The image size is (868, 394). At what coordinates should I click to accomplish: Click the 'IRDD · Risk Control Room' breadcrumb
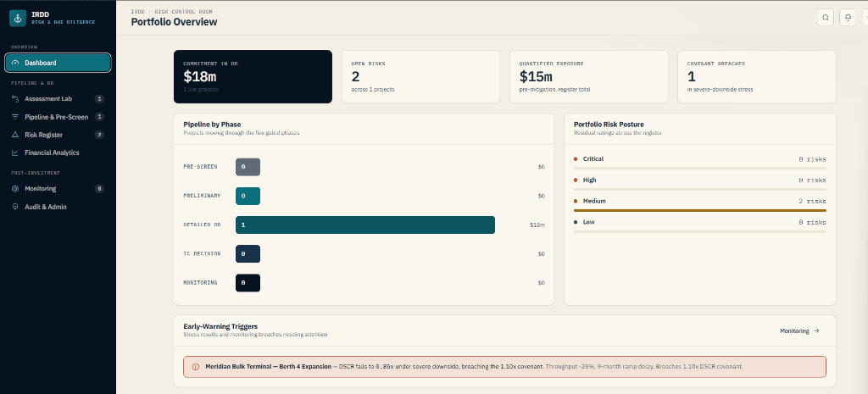coord(171,11)
